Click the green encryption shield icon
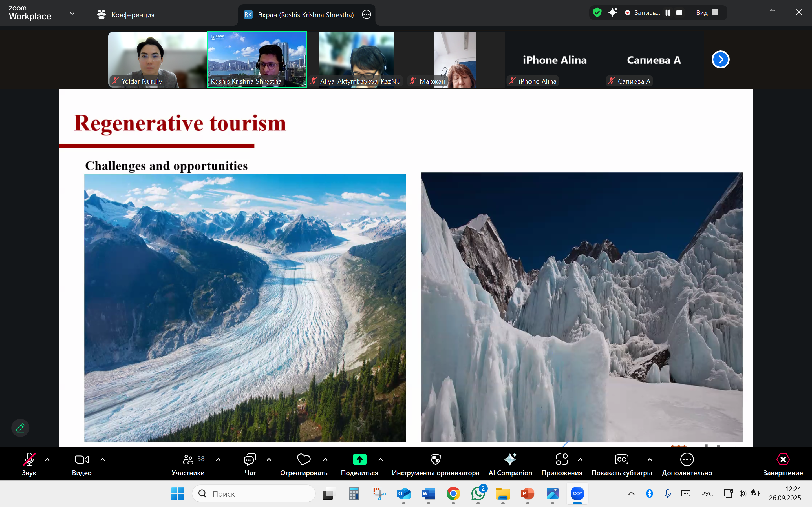Image resolution: width=812 pixels, height=507 pixels. (x=597, y=13)
